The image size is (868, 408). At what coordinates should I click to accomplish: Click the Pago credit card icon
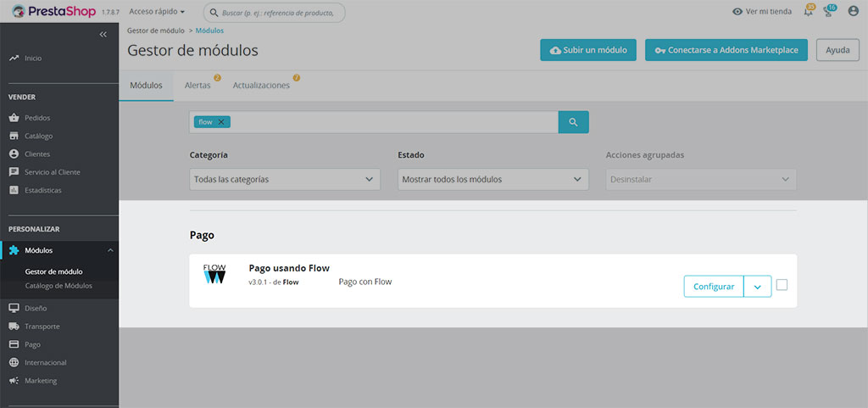coord(14,344)
